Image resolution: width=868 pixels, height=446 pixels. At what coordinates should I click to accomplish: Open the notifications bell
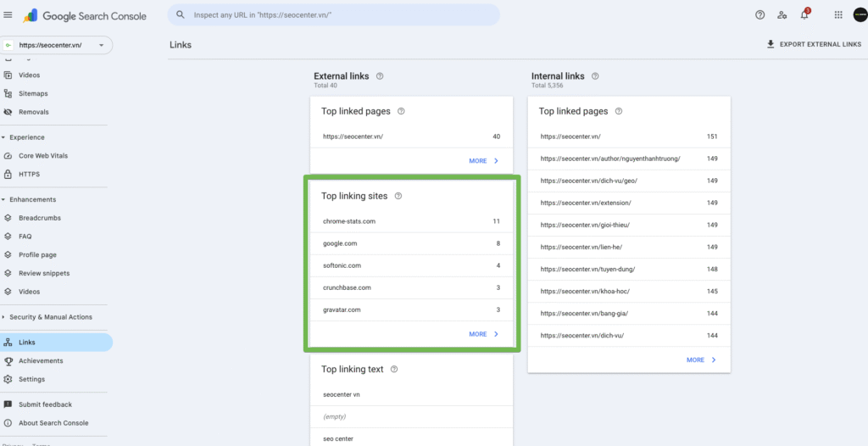click(804, 15)
